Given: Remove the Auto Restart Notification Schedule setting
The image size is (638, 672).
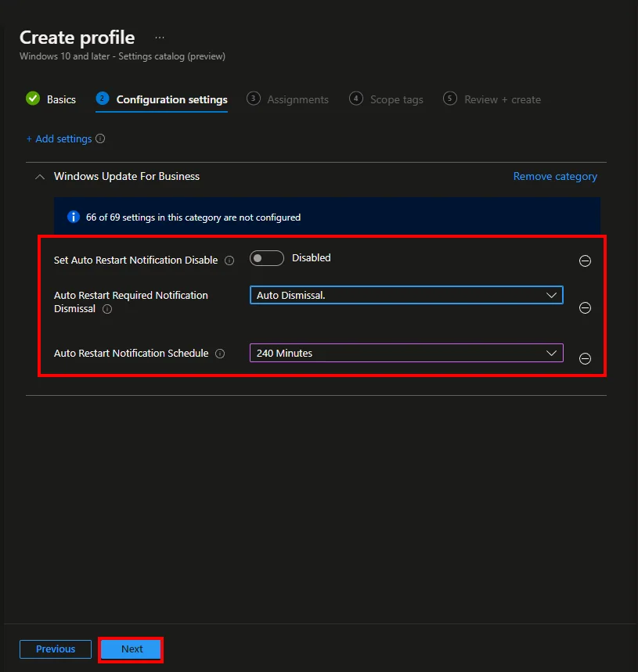Looking at the screenshot, I should point(585,358).
